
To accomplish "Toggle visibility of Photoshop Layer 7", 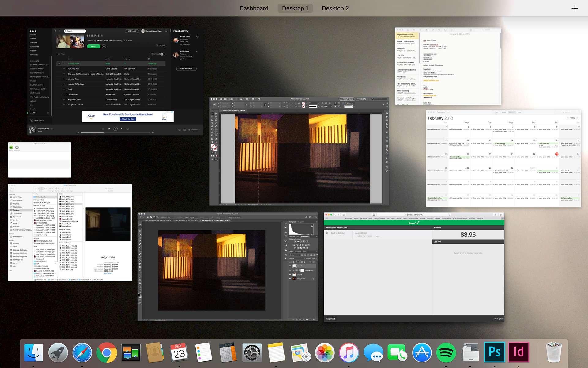I will coord(290,266).
